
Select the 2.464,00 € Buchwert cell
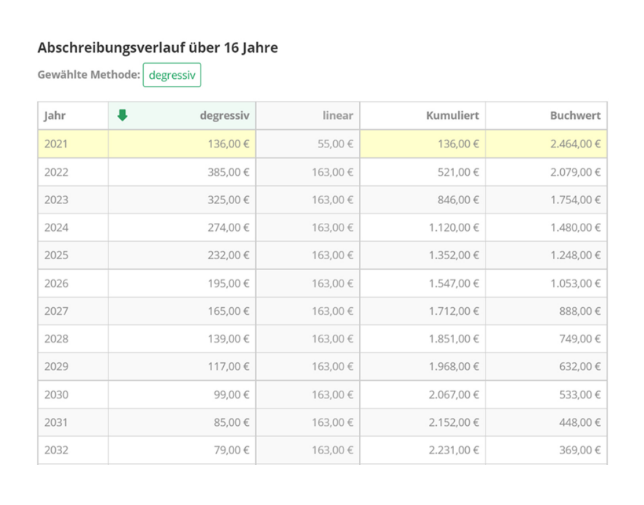574,144
